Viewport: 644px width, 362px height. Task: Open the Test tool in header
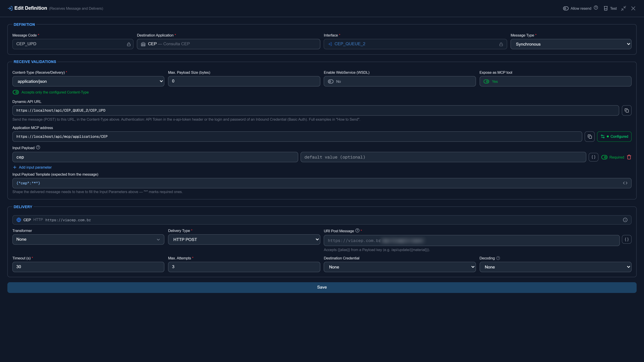[x=610, y=9]
